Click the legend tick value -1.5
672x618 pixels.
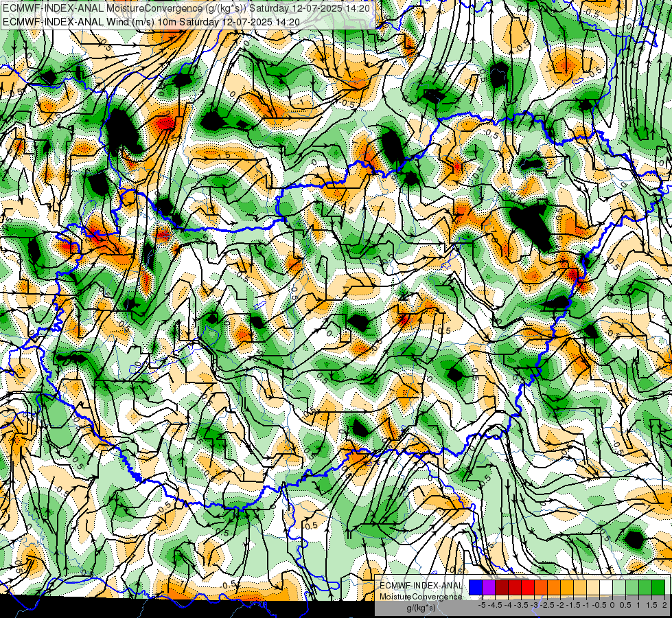point(573,605)
